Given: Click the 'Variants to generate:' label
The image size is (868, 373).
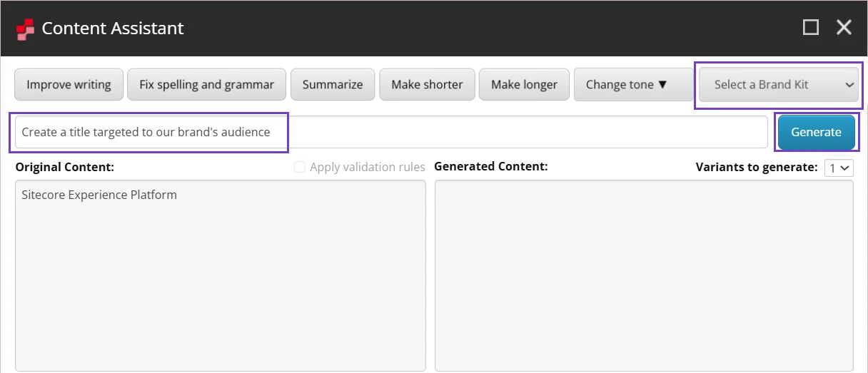Looking at the screenshot, I should click(x=757, y=167).
